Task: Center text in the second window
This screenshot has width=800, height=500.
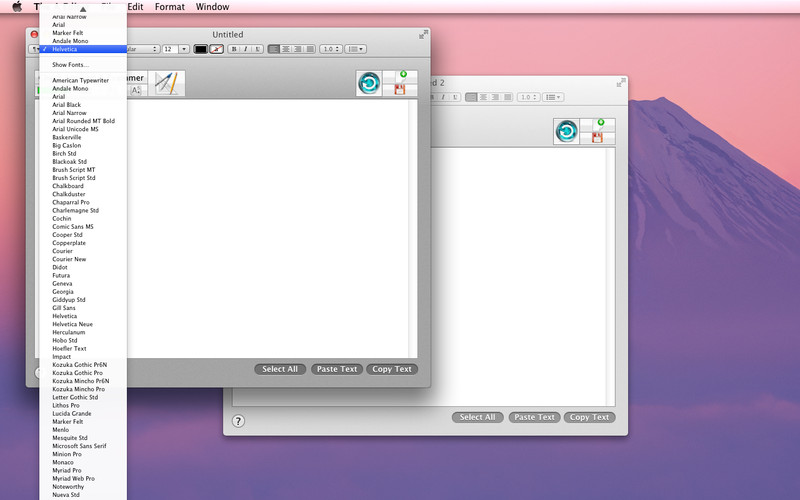Action: (x=483, y=97)
